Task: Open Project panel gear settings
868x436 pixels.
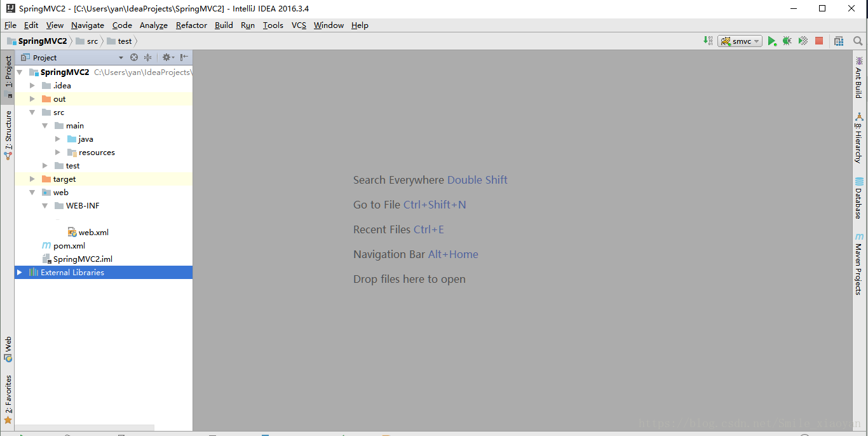Action: (x=167, y=57)
